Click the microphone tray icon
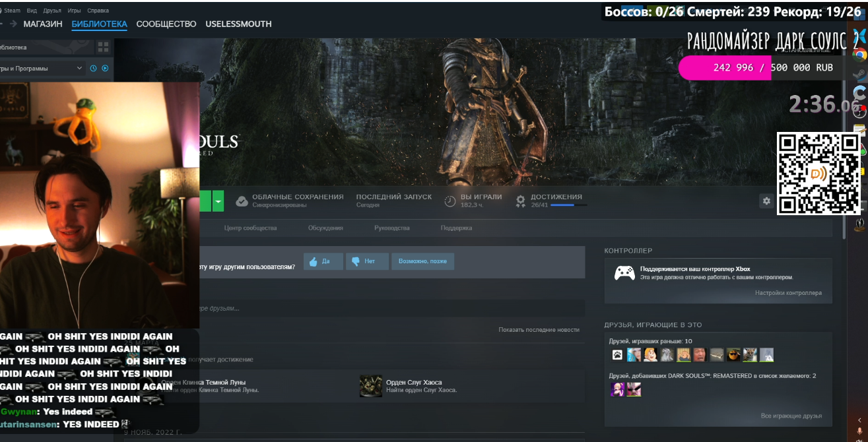The height and width of the screenshot is (442, 868). click(x=859, y=431)
